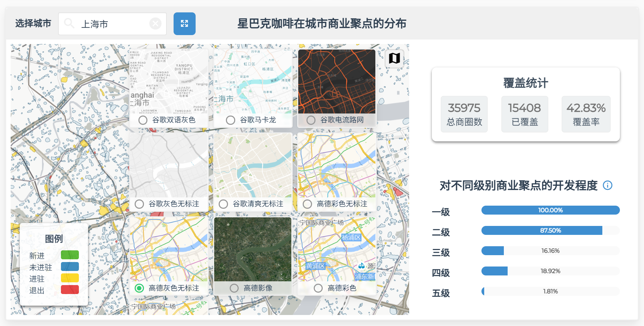Click 谷歌双语灰色 map thumbnail

pyautogui.click(x=169, y=81)
